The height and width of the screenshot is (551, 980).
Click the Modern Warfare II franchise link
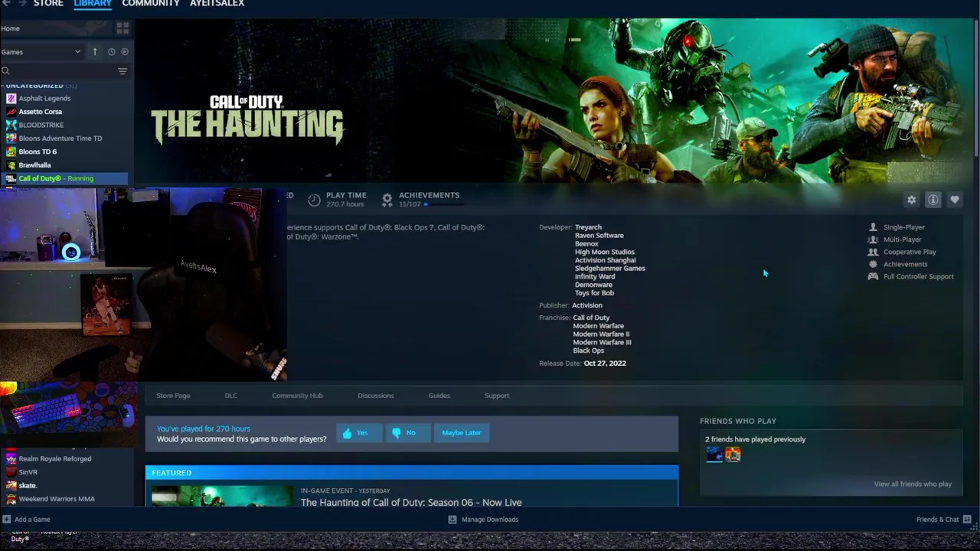(x=601, y=334)
